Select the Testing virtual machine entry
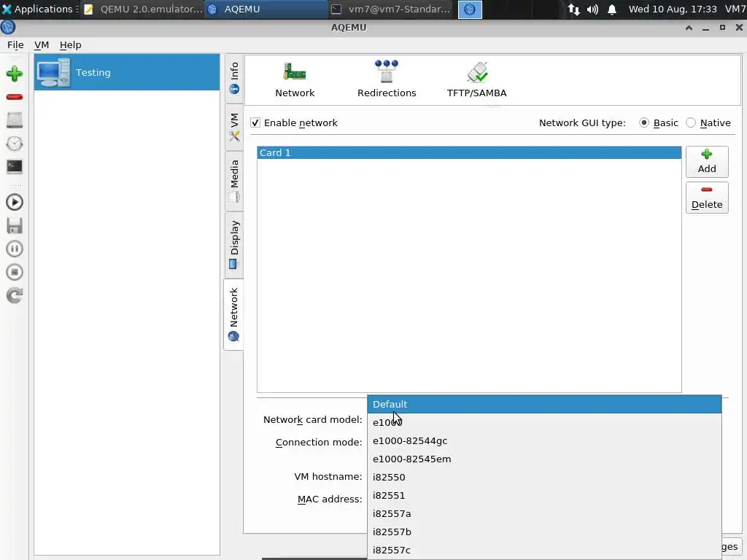Viewport: 747px width, 560px height. point(127,72)
